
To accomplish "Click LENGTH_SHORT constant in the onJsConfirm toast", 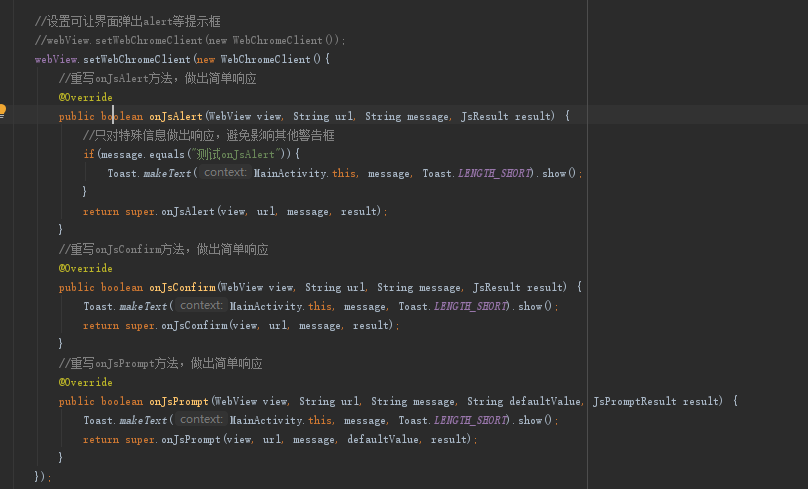I will click(x=470, y=306).
